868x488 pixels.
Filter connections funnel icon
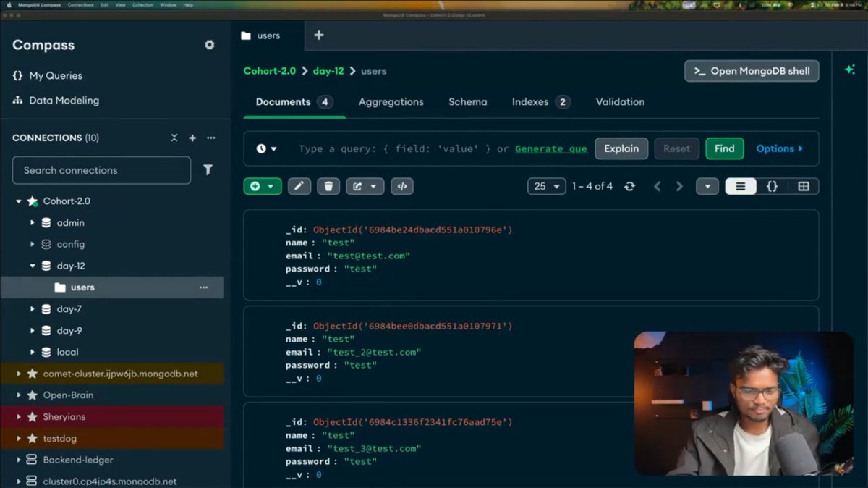(x=208, y=170)
